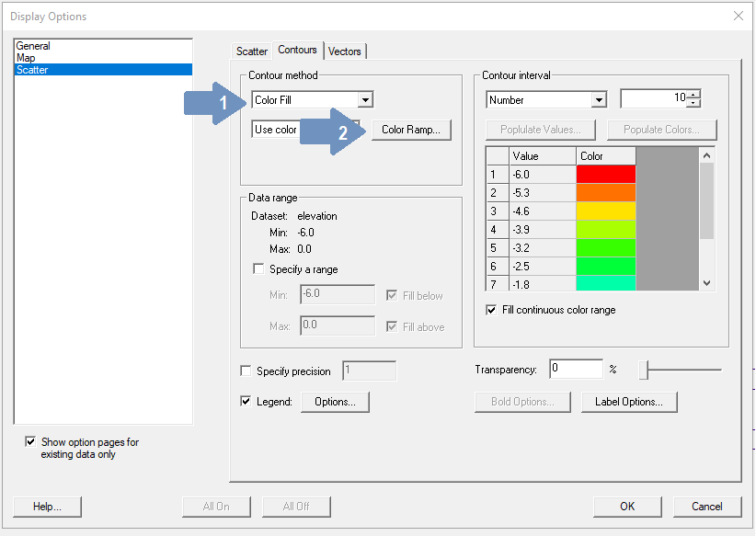Click value cell -4.6 in contour table

[x=543, y=211]
